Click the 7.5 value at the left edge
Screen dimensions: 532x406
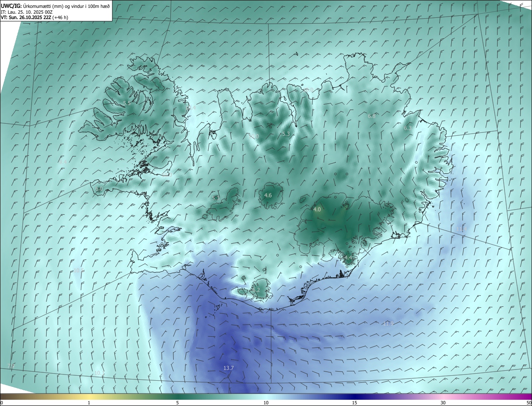pyautogui.click(x=11, y=366)
